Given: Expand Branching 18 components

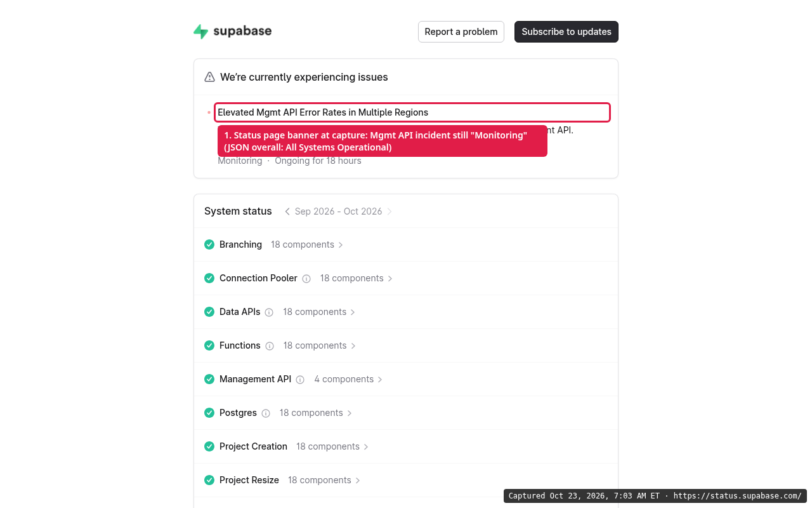Looking at the screenshot, I should (307, 244).
